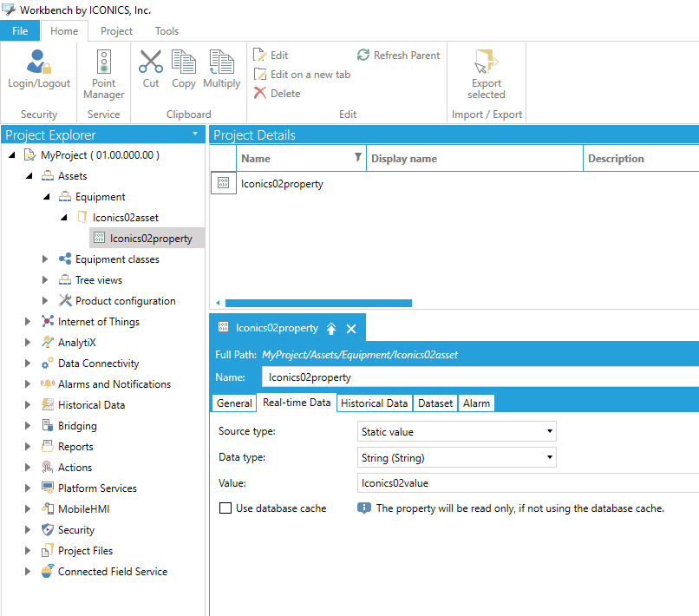Switch to the Home ribbon tab
The image size is (699, 616).
(x=64, y=31)
